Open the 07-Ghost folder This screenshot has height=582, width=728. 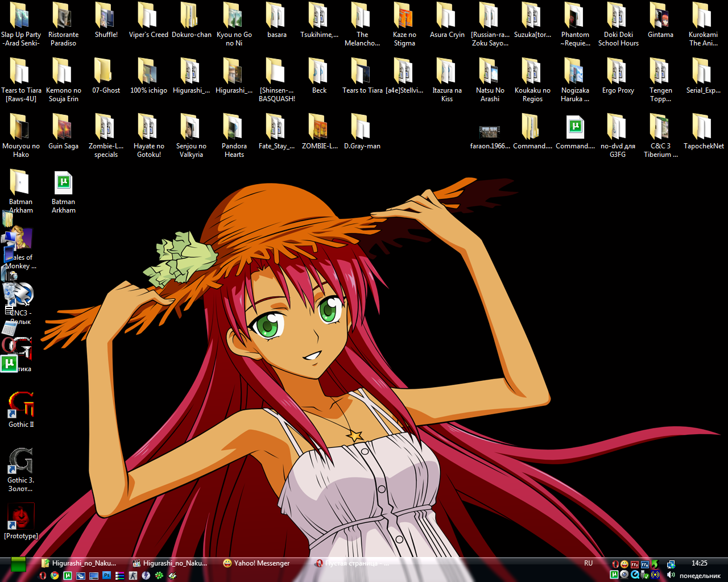click(106, 76)
